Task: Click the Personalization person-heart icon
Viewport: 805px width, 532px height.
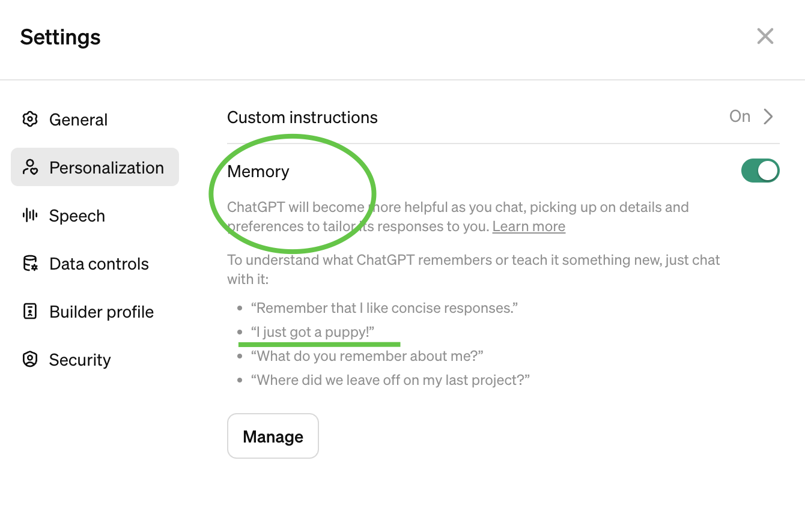Action: pyautogui.click(x=30, y=168)
